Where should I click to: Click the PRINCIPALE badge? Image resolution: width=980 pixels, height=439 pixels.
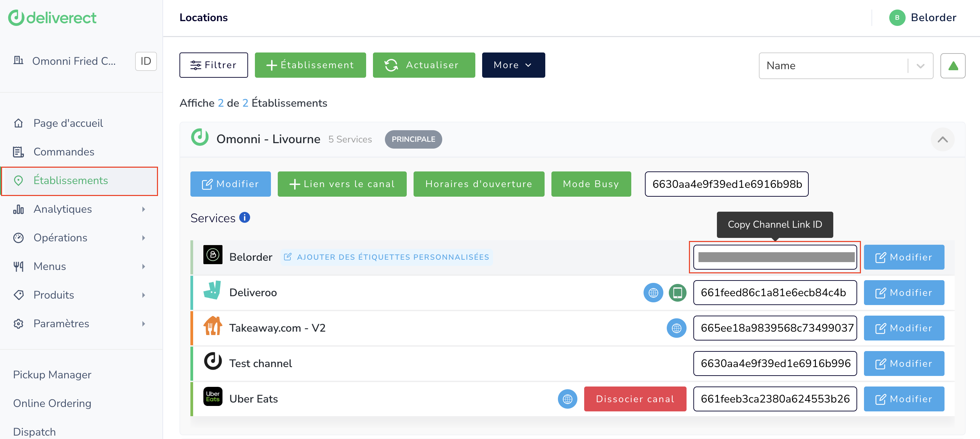[x=413, y=139]
